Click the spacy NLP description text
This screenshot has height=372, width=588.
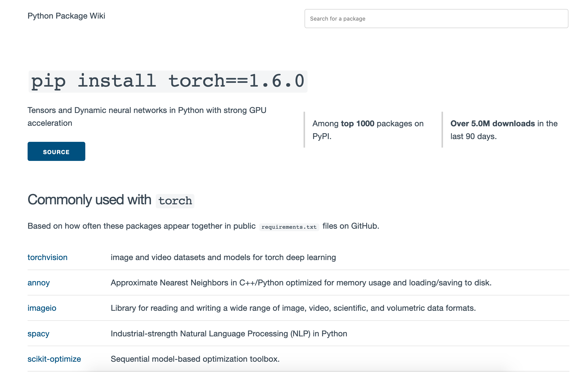[x=229, y=334]
